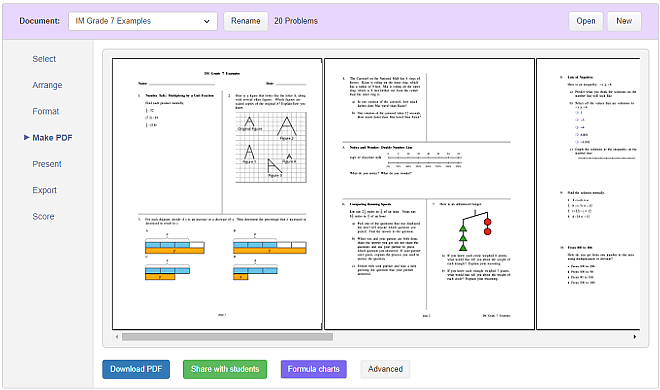
Task: Open the IM Grade 7 Examples document dropdown
Action: (143, 21)
